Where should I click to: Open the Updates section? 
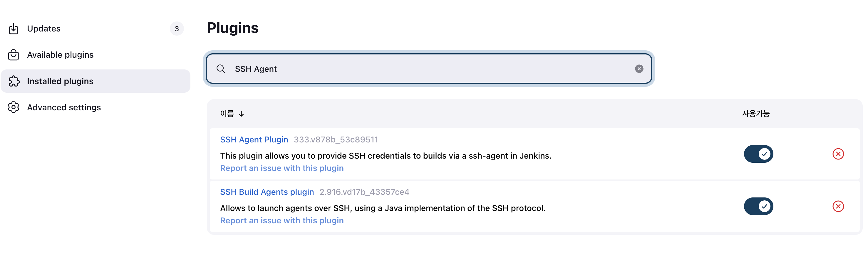pyautogui.click(x=95, y=29)
